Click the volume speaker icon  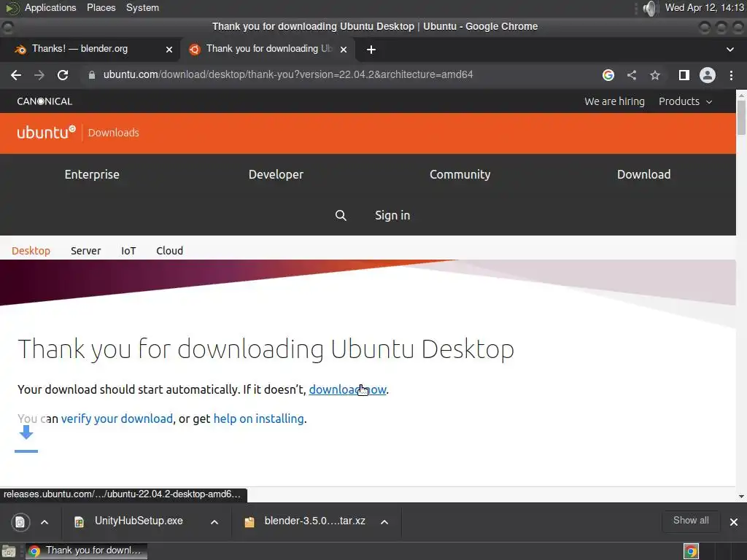pyautogui.click(x=650, y=8)
